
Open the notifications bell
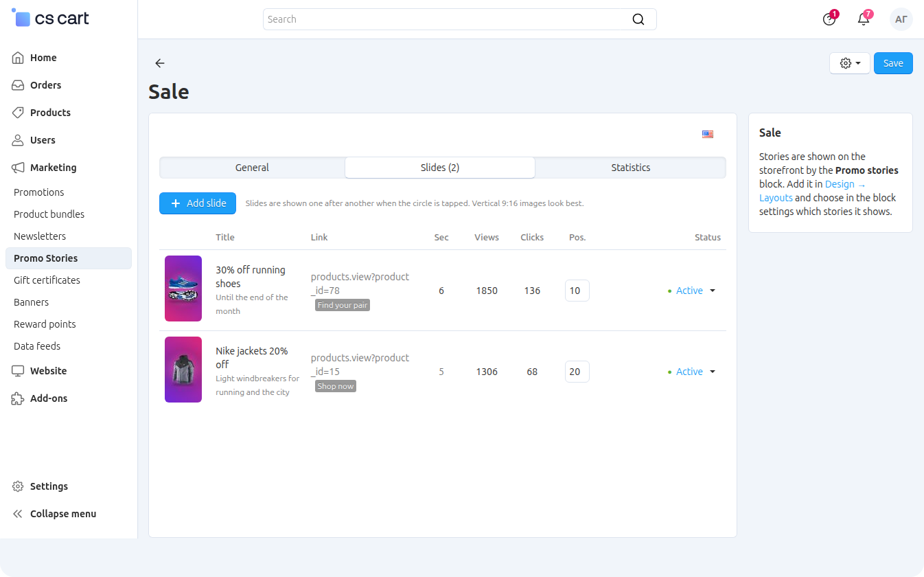[x=864, y=19]
